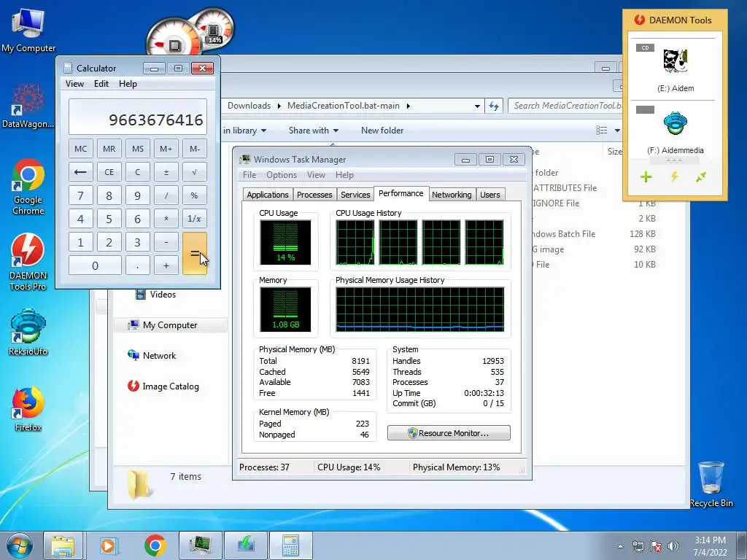
Task: Switch to Task Manager taskbar button
Action: click(200, 545)
